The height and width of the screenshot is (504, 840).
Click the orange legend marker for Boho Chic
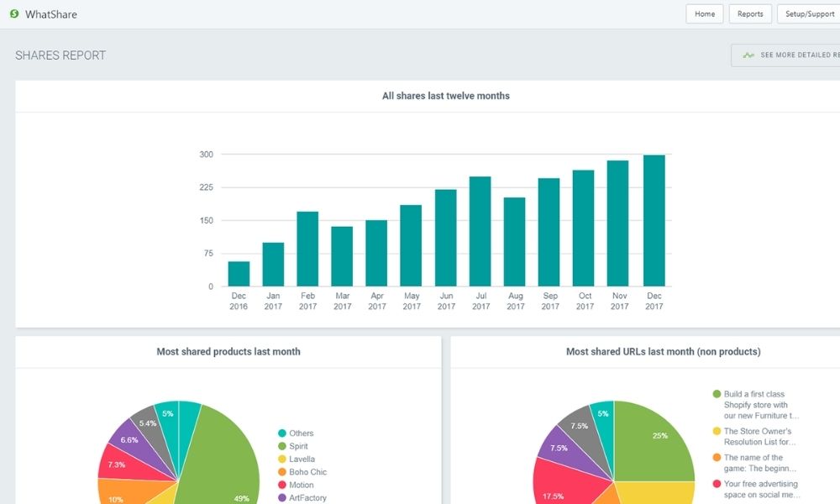tap(282, 472)
